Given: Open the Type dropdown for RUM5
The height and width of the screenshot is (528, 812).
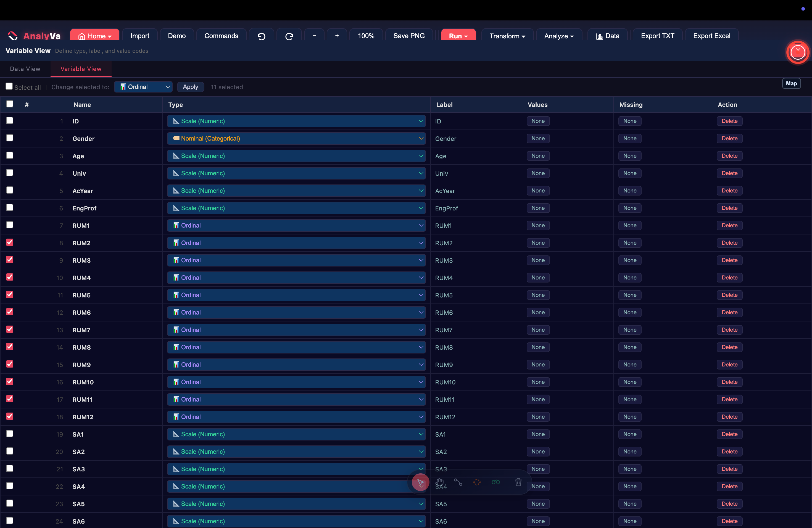Looking at the screenshot, I should click(x=296, y=295).
